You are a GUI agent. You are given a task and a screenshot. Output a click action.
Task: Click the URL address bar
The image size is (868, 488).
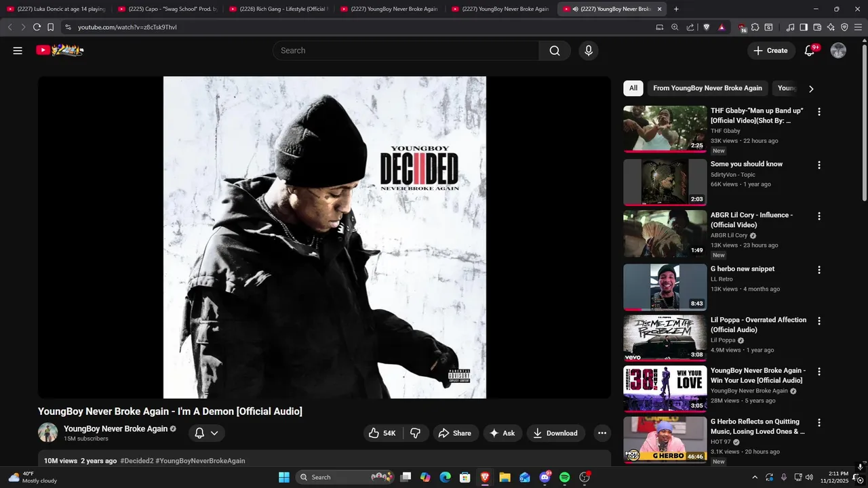359,27
